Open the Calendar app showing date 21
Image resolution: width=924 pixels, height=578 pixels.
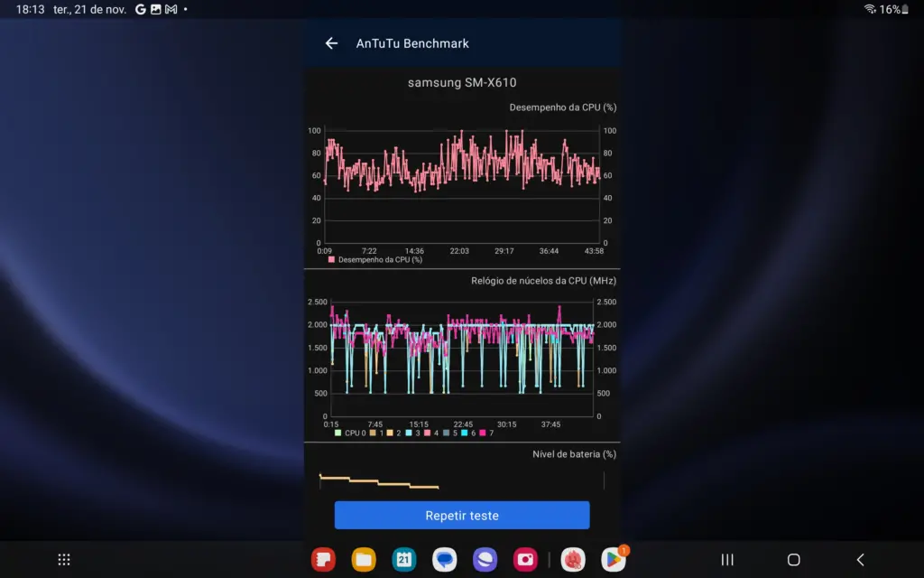tap(403, 559)
